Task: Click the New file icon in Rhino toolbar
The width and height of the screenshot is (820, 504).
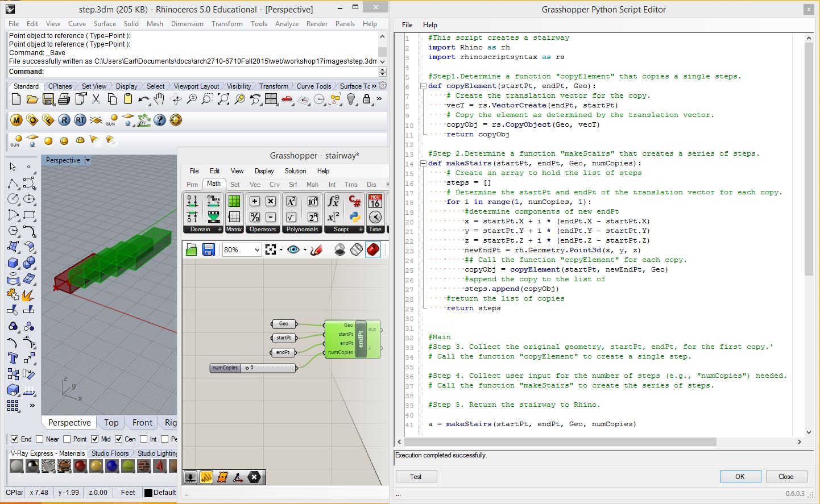Action: pos(16,99)
